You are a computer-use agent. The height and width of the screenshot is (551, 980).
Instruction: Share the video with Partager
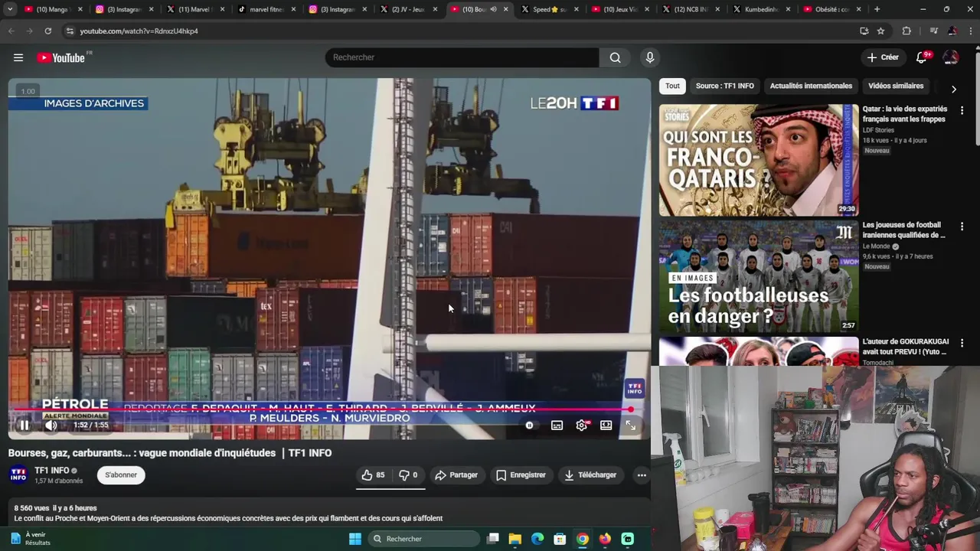coord(456,475)
